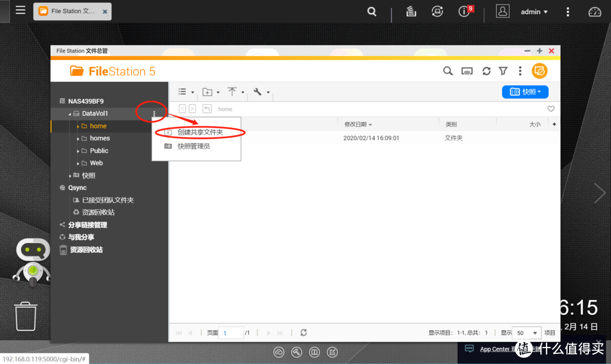The image size is (611, 364).
Task: Click the remote mount icon in FileStation toolbar
Action: (x=467, y=71)
